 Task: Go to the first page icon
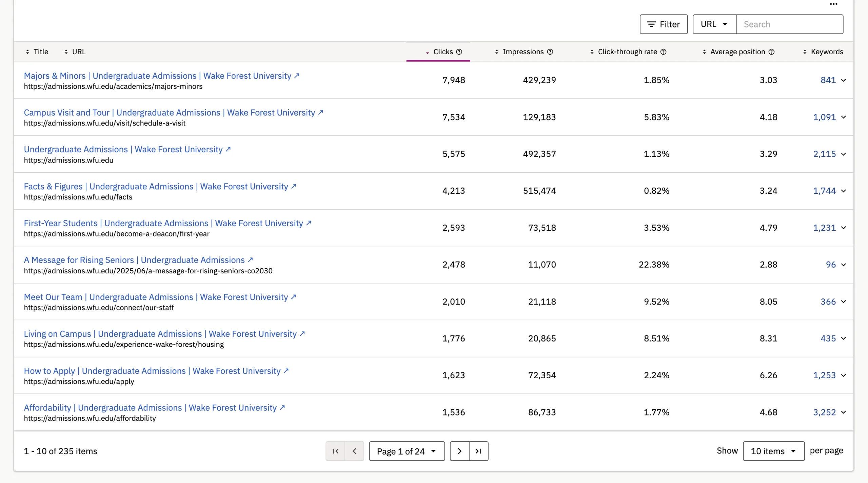pyautogui.click(x=335, y=451)
